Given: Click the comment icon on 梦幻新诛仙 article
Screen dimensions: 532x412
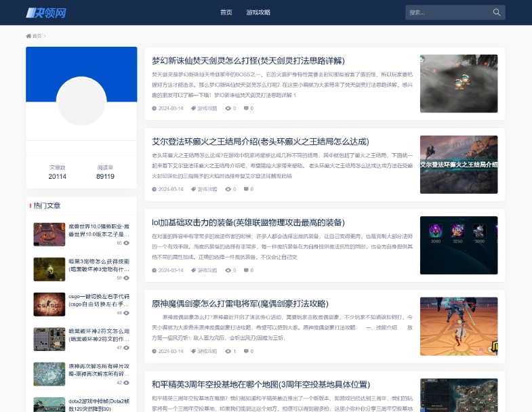Looking at the screenshot, I should tap(246, 108).
